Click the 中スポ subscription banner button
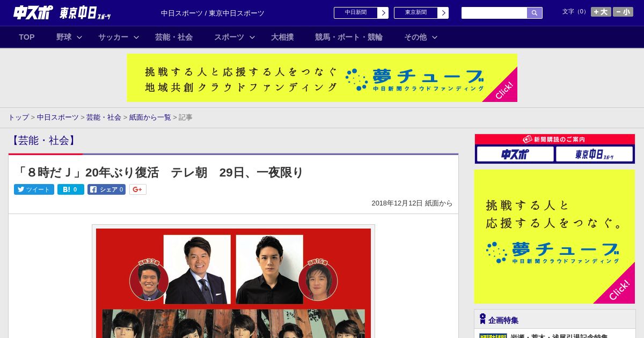 tap(515, 155)
